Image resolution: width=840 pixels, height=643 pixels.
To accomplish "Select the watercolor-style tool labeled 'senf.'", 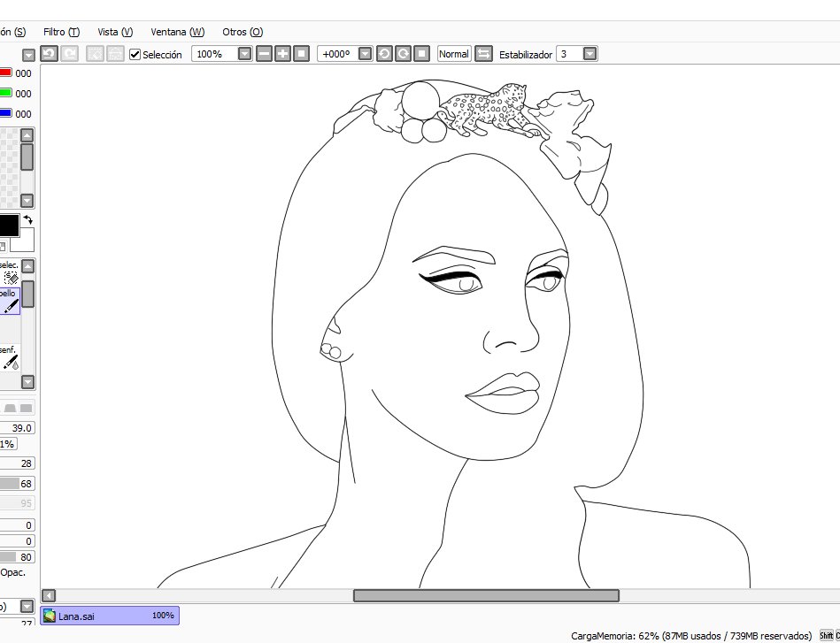I will click(x=10, y=357).
